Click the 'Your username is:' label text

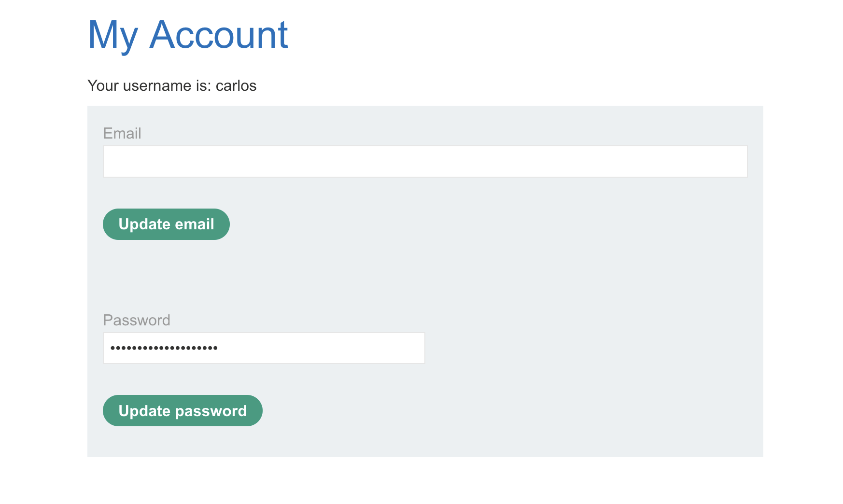point(149,85)
